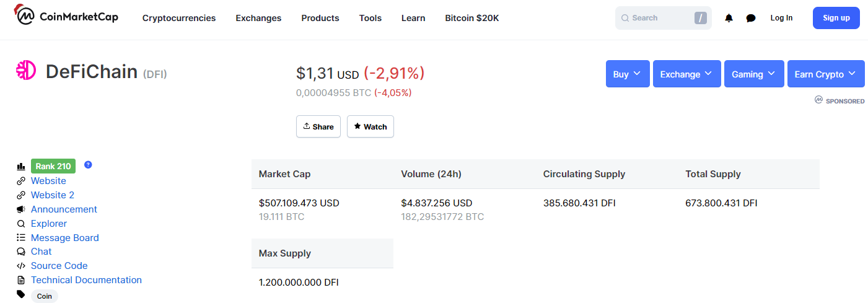Image resolution: width=868 pixels, height=303 pixels.
Task: Click into the Search field
Action: pos(664,18)
